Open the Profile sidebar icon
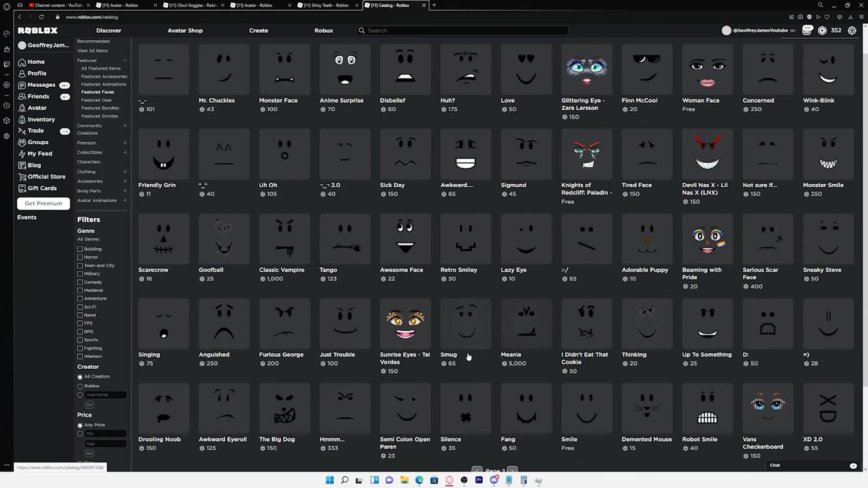Viewport: 868px width, 488px height. (x=22, y=73)
